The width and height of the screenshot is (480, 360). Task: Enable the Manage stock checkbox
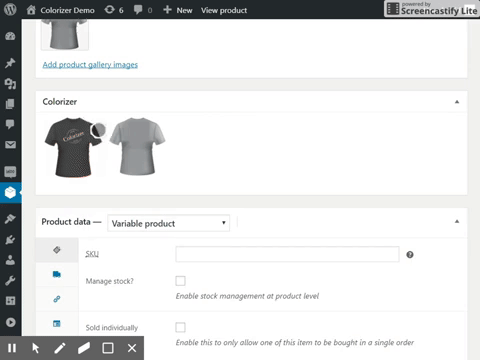coord(180,281)
